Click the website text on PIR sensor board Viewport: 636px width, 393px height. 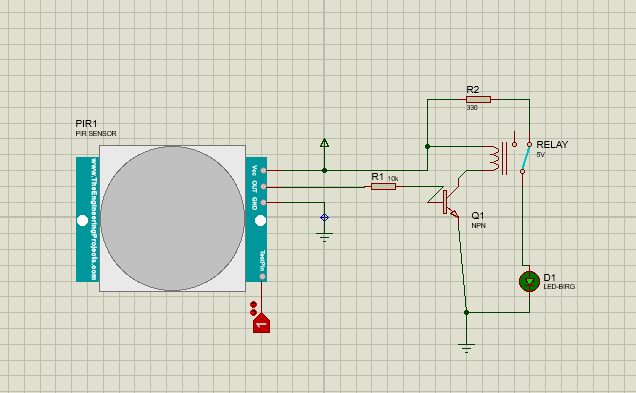click(94, 219)
